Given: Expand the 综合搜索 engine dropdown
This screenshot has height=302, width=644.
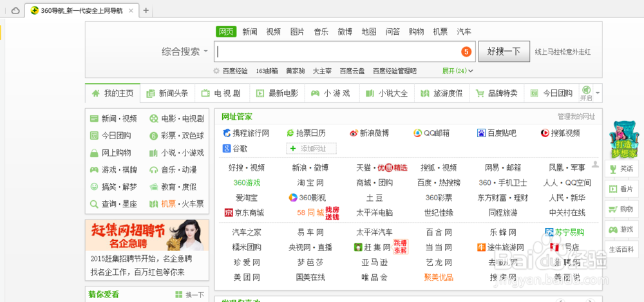Looking at the screenshot, I should (x=185, y=52).
